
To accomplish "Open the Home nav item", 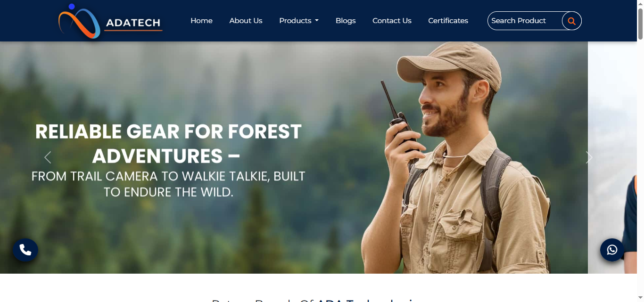I will click(201, 21).
